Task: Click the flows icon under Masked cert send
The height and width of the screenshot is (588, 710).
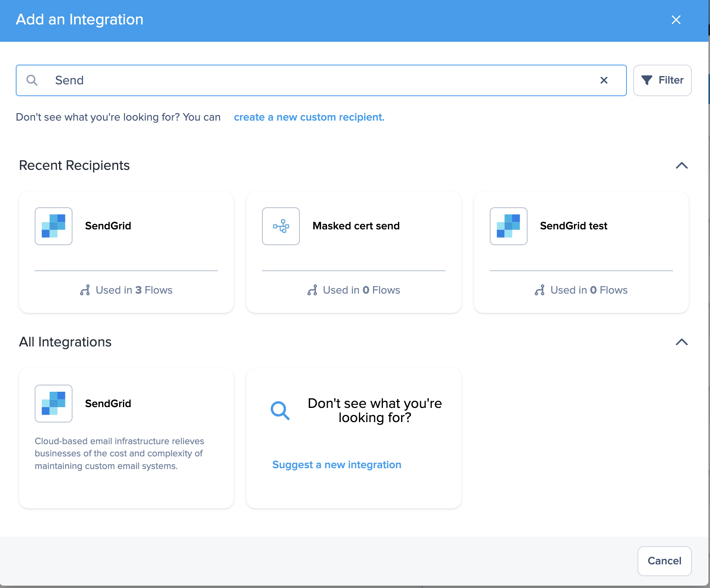Action: click(312, 290)
